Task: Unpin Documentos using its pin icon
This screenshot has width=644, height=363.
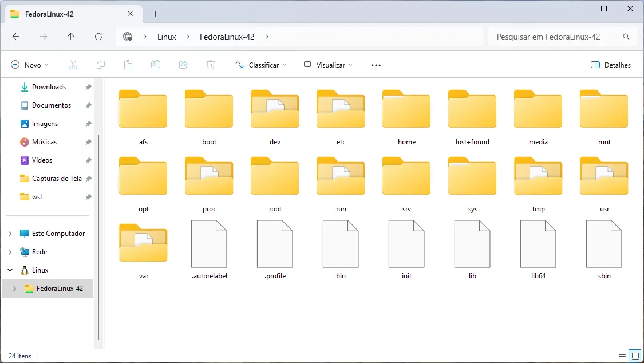Action: (x=88, y=105)
